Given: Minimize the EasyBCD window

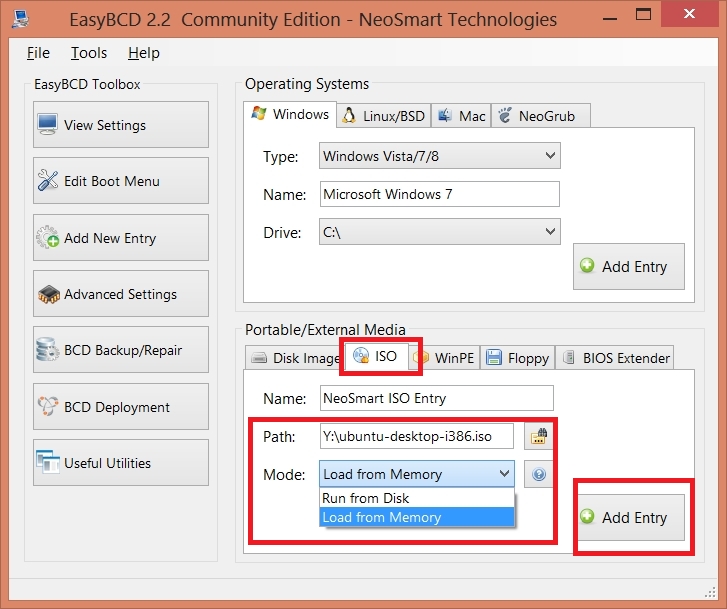Looking at the screenshot, I should (610, 18).
